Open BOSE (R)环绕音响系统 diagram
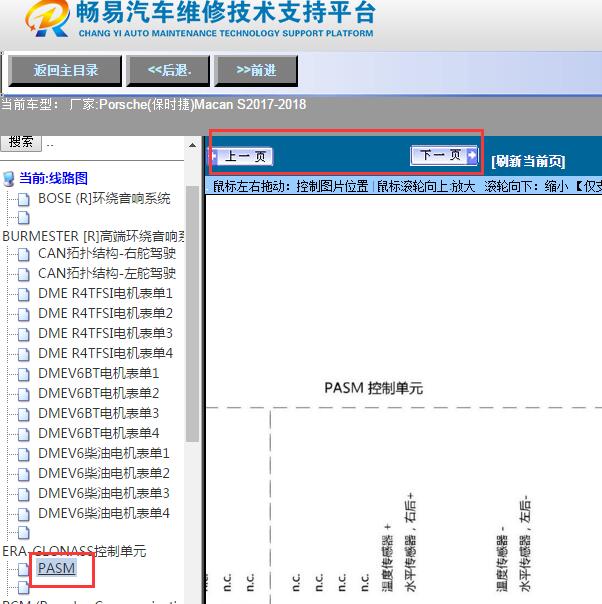 point(104,198)
